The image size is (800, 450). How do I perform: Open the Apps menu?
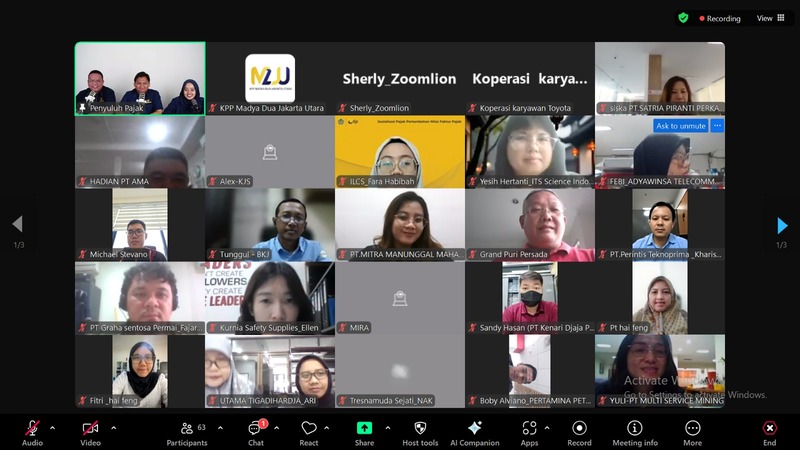pyautogui.click(x=529, y=430)
